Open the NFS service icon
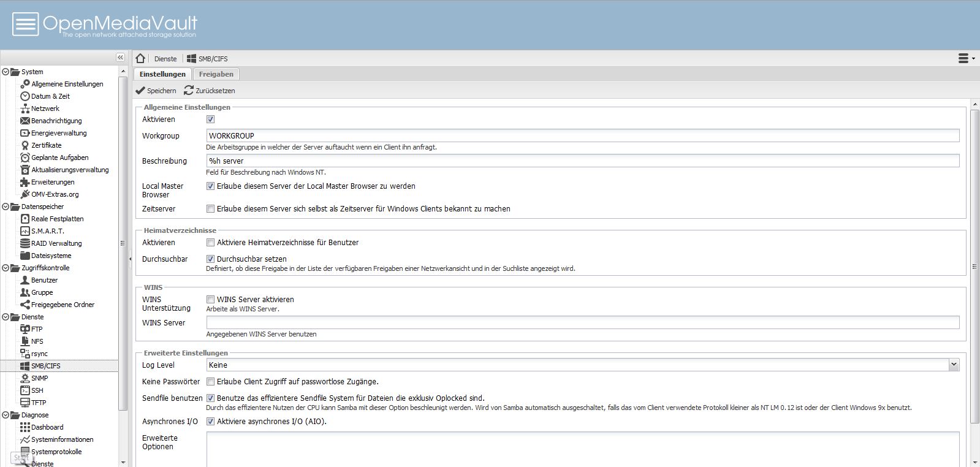The height and width of the screenshot is (467, 980). click(x=25, y=341)
